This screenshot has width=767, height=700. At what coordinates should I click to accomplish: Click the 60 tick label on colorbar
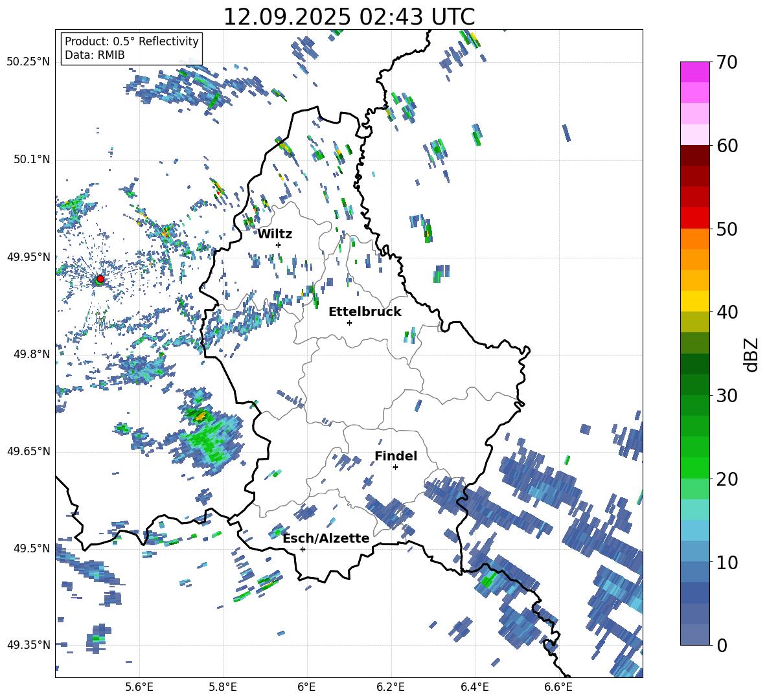point(727,146)
